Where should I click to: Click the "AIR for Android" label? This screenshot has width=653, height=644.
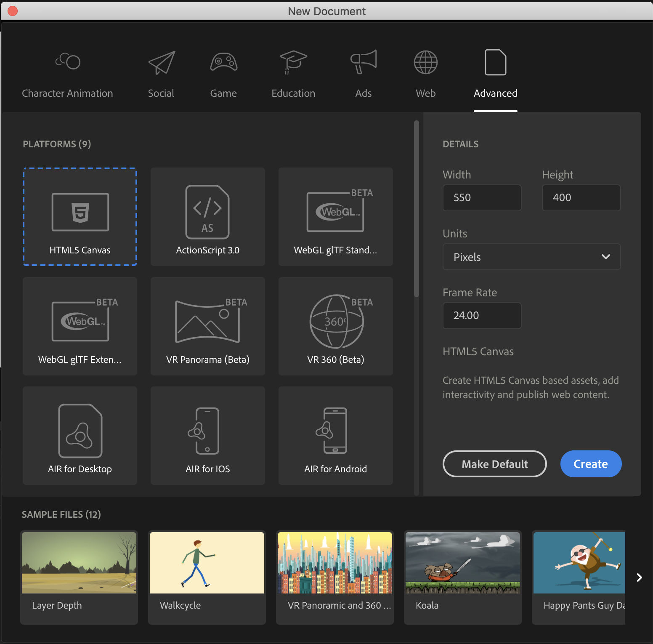point(336,469)
